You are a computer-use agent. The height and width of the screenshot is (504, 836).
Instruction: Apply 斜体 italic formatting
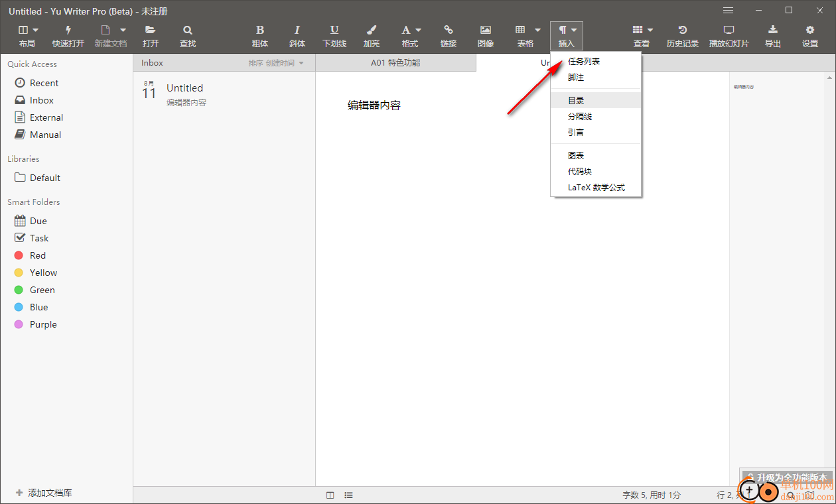tap(297, 36)
